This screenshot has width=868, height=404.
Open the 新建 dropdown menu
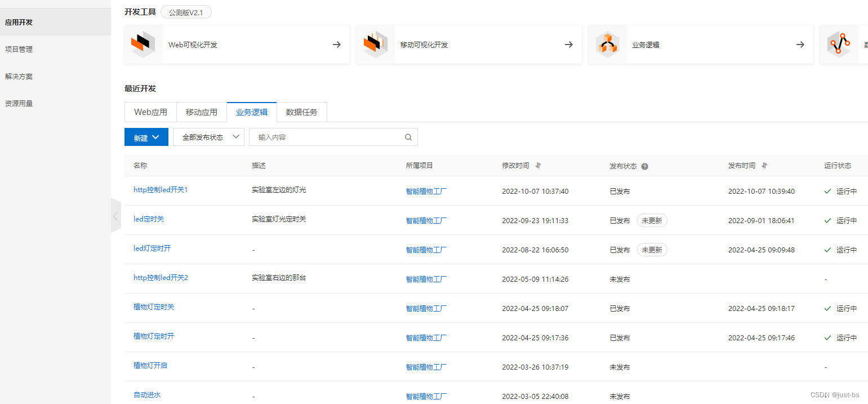click(146, 137)
